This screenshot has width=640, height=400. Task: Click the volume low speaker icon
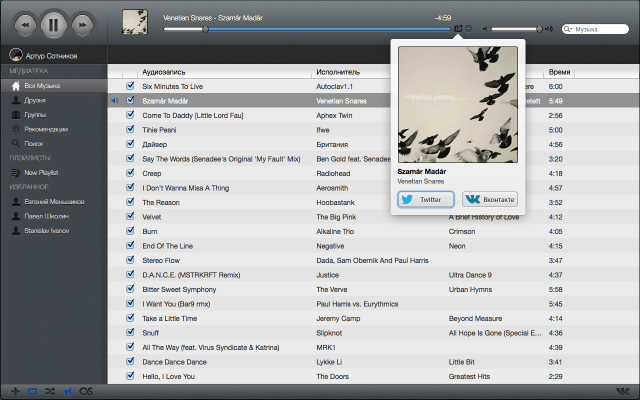(x=484, y=29)
